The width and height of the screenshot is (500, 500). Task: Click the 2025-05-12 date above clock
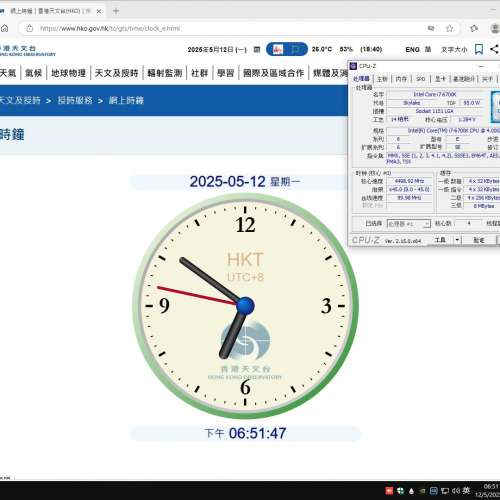[227, 182]
